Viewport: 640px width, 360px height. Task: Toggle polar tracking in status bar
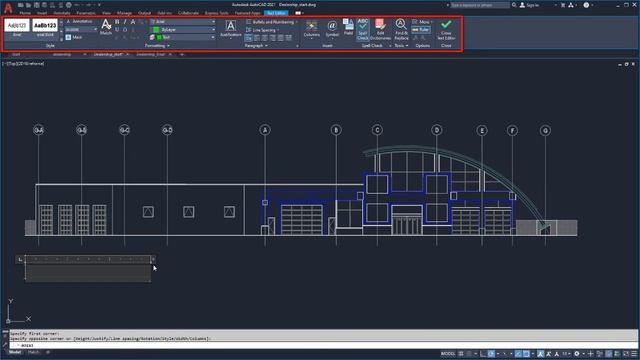pyautogui.click(x=491, y=353)
